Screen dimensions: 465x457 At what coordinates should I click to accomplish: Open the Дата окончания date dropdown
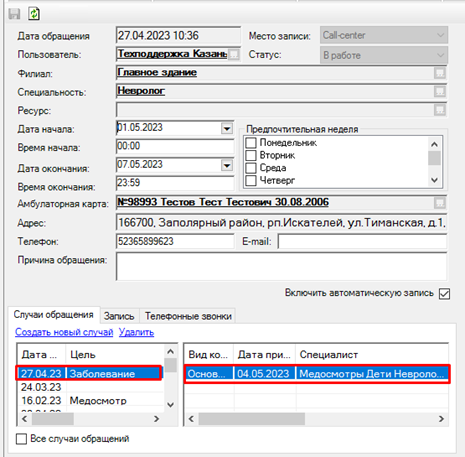[227, 165]
